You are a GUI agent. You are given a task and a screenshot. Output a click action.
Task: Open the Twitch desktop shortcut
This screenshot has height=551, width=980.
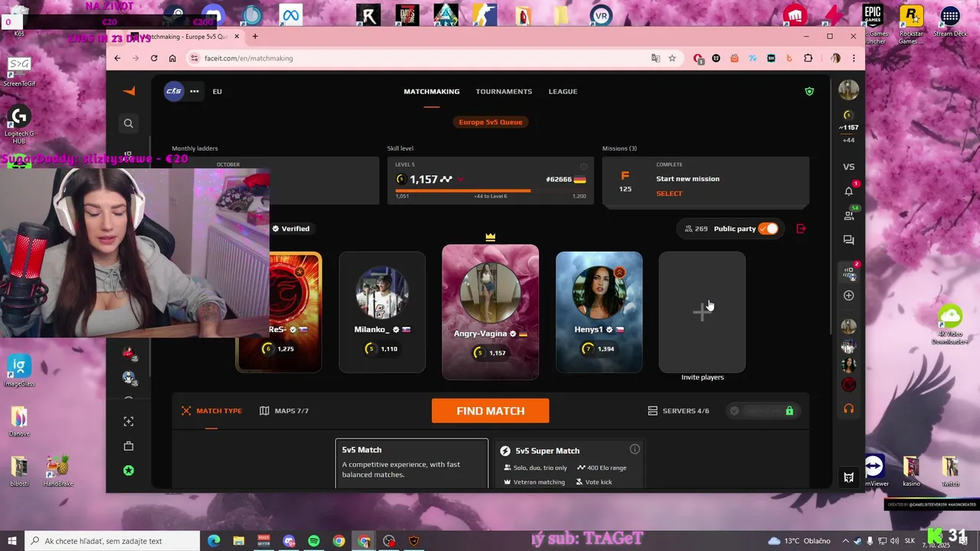click(950, 471)
